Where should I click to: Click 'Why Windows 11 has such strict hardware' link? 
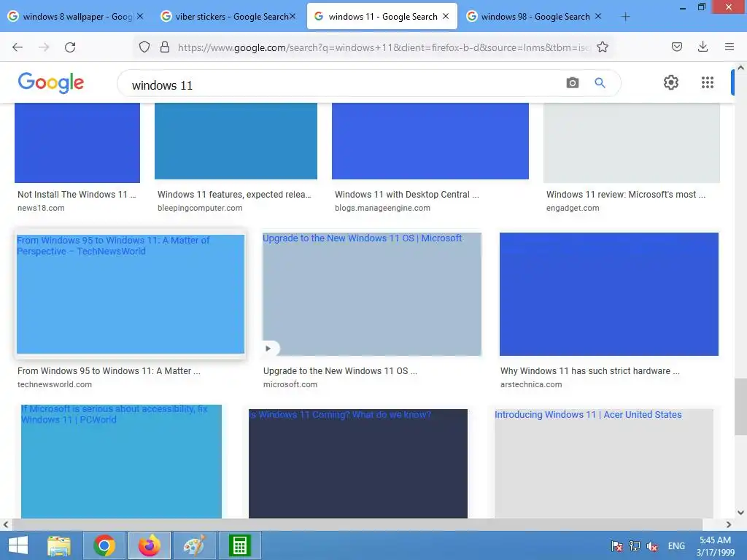pos(589,370)
